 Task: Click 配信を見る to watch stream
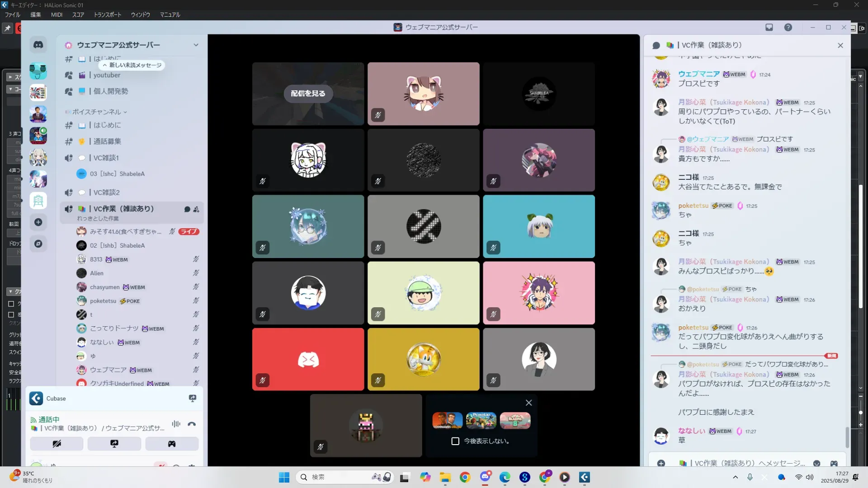coord(308,94)
